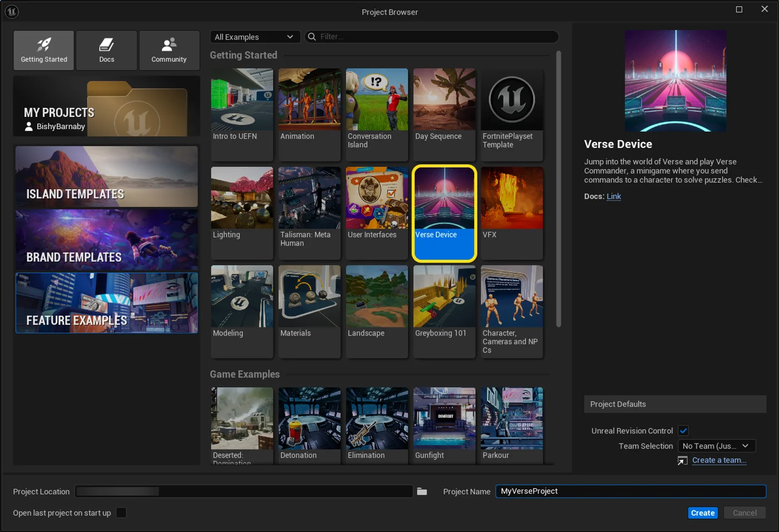
Task: Select the Intro to UEFN template
Action: [242, 114]
